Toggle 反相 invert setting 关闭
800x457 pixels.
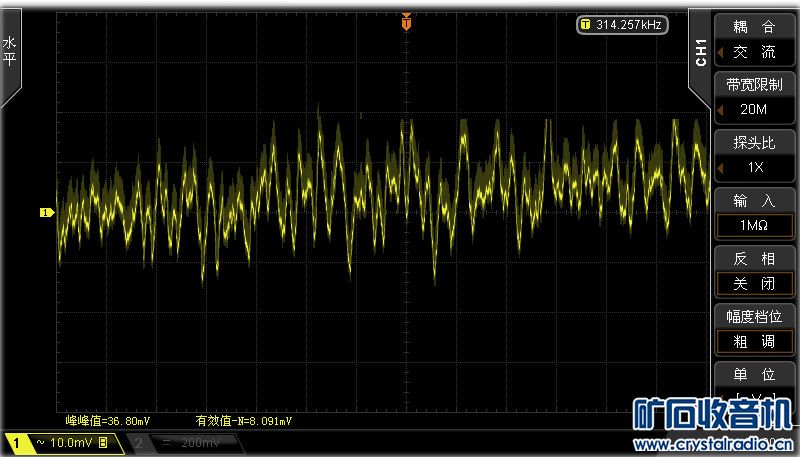coord(754,283)
